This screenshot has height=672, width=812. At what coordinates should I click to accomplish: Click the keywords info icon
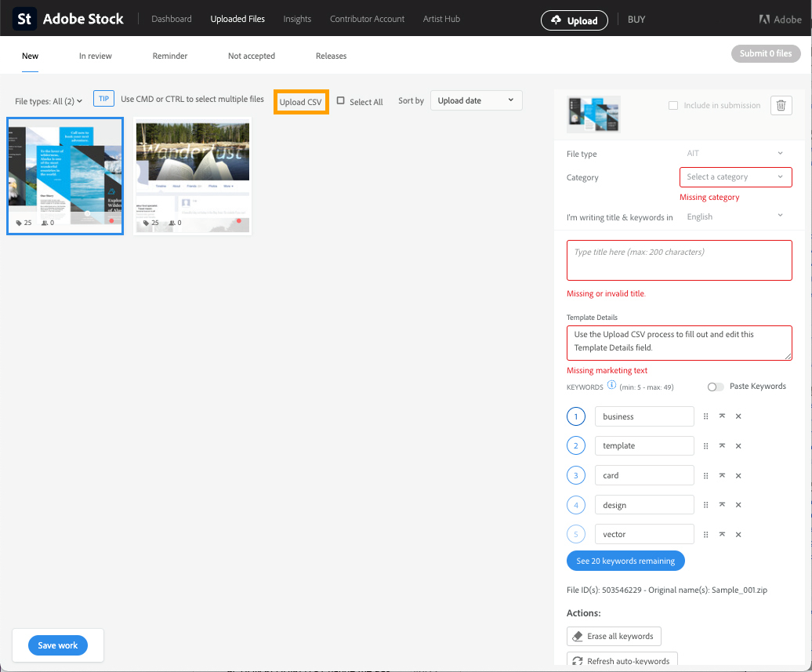[x=611, y=385]
